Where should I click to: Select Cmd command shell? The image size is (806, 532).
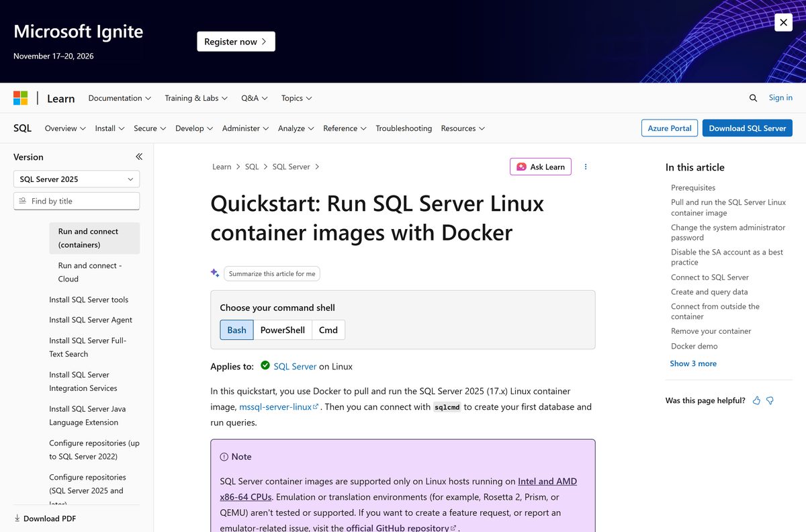[328, 330]
